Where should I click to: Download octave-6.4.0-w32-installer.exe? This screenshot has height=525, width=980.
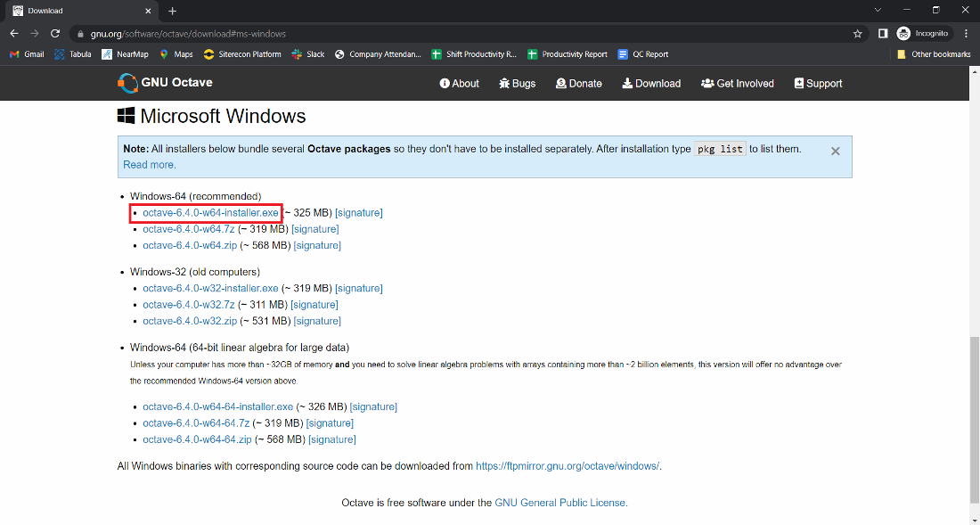[210, 289]
